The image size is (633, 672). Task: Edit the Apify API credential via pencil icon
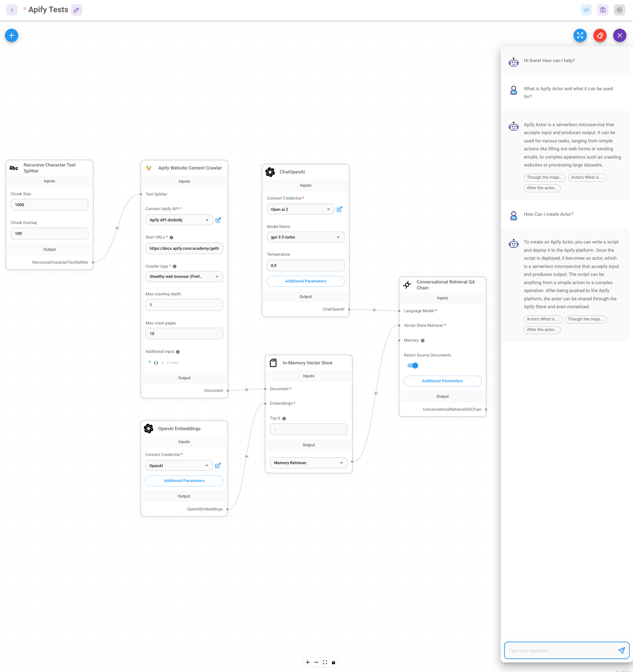pyautogui.click(x=218, y=220)
